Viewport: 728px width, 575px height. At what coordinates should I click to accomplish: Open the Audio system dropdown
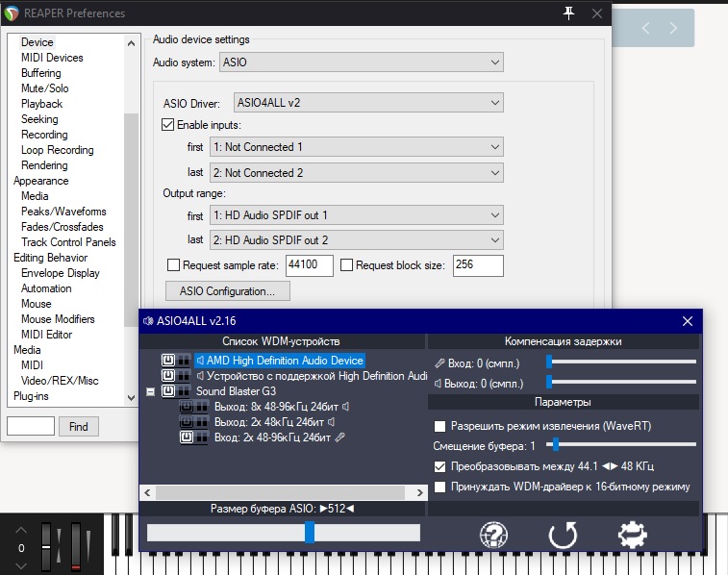click(x=362, y=62)
